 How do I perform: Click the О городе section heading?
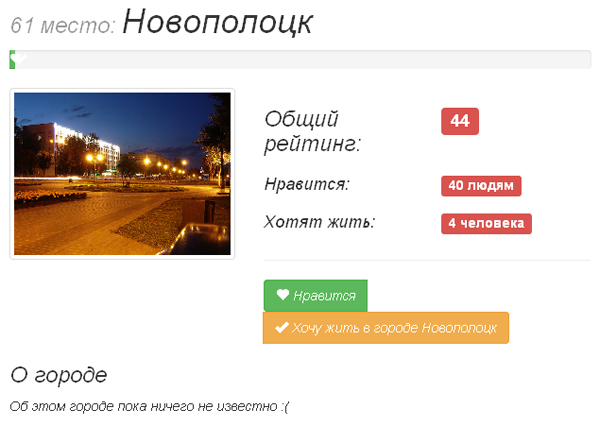(x=59, y=375)
